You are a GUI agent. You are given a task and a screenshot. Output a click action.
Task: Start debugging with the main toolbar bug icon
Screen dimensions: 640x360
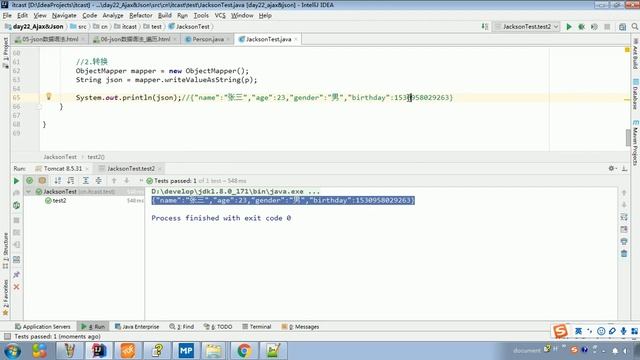[581, 27]
